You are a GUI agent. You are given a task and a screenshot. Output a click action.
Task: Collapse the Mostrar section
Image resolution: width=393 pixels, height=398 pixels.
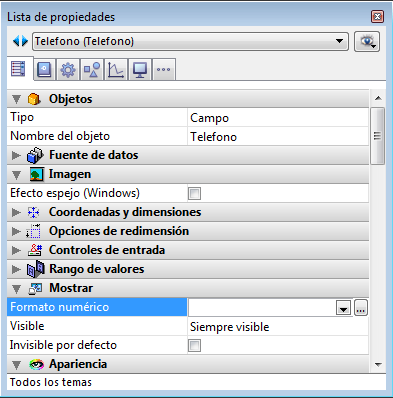(x=16, y=288)
